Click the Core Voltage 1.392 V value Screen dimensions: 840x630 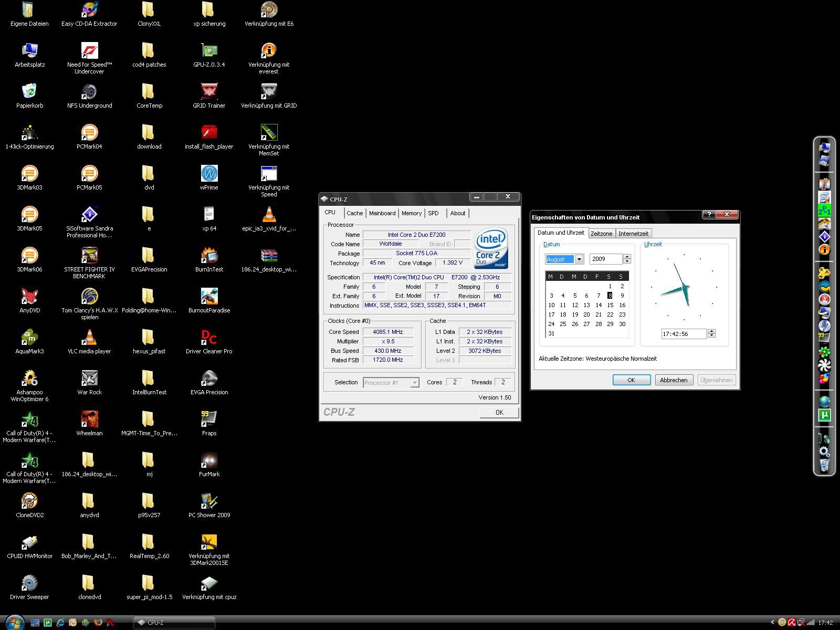pyautogui.click(x=453, y=262)
